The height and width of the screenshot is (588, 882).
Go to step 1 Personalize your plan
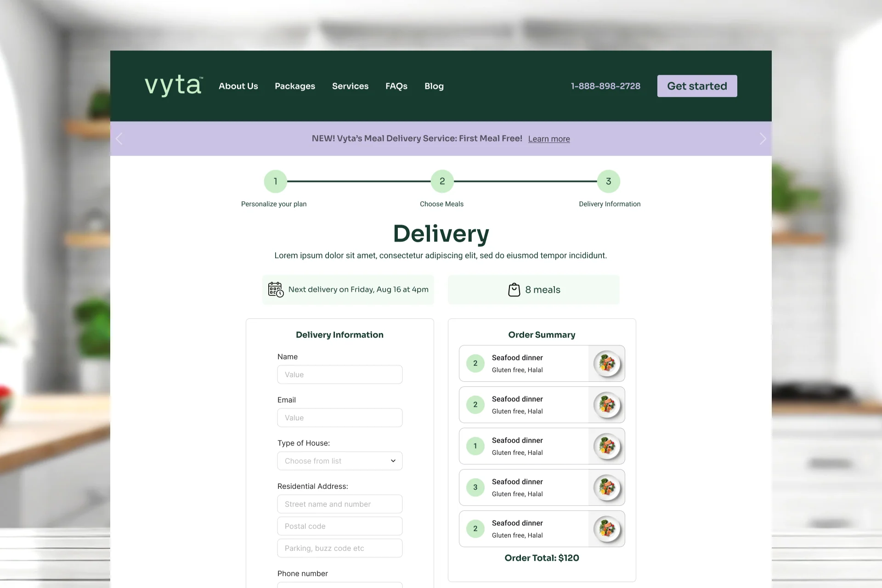tap(276, 181)
